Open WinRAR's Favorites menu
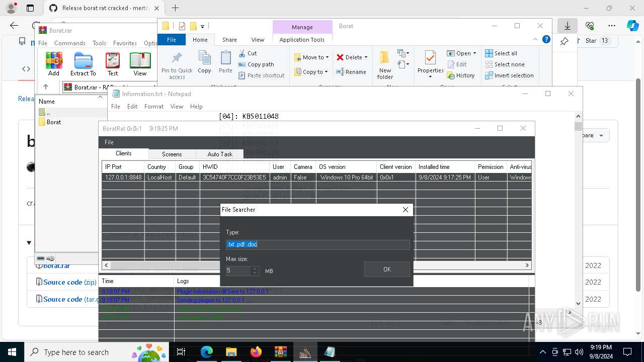 pos(125,43)
